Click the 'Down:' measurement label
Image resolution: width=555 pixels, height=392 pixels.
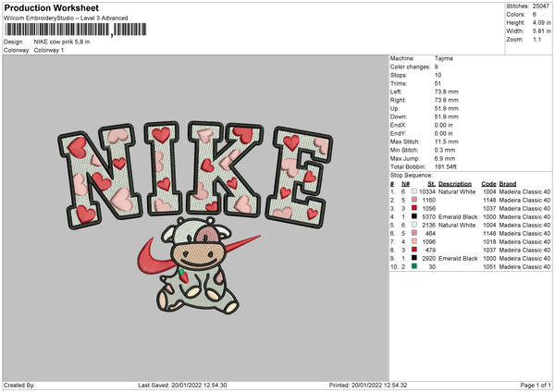(398, 116)
